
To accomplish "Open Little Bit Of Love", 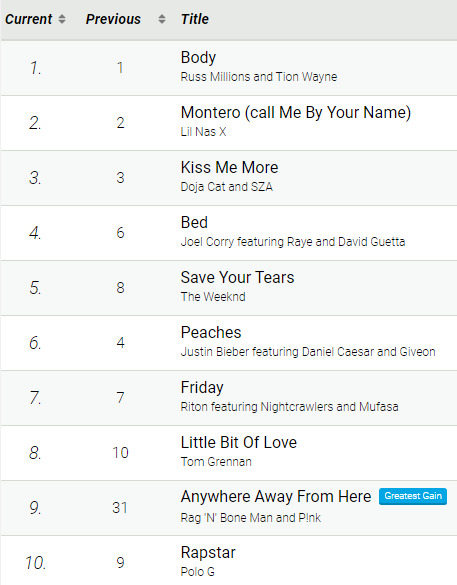I will (239, 442).
